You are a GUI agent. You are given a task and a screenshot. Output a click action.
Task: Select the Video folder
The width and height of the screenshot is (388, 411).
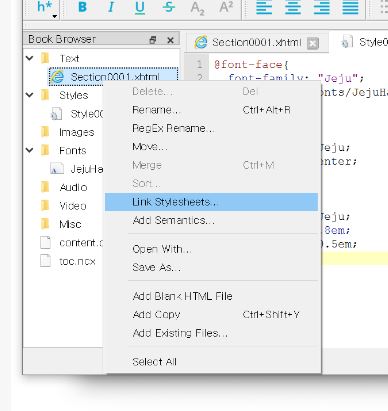click(x=64, y=206)
